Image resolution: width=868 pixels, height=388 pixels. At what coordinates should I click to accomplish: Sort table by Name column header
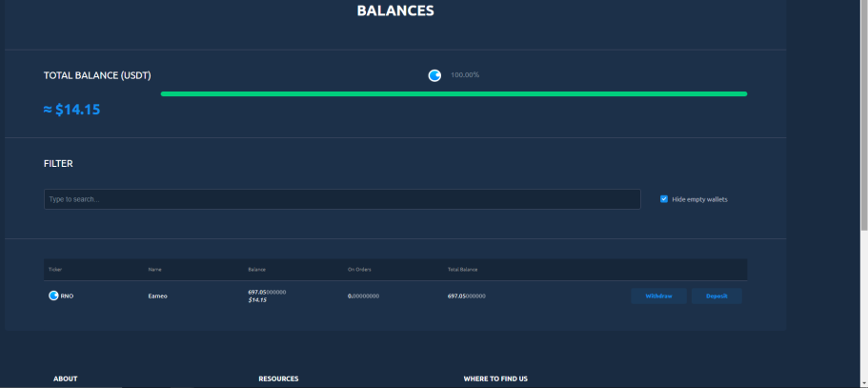tap(154, 270)
